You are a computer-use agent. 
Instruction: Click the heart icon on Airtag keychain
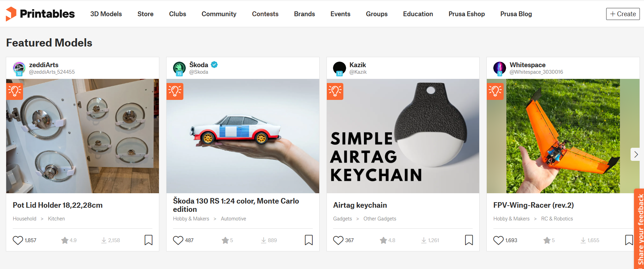(339, 240)
